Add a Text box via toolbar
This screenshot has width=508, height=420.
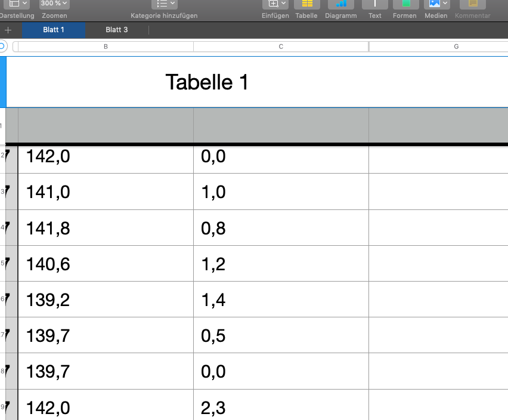[375, 4]
